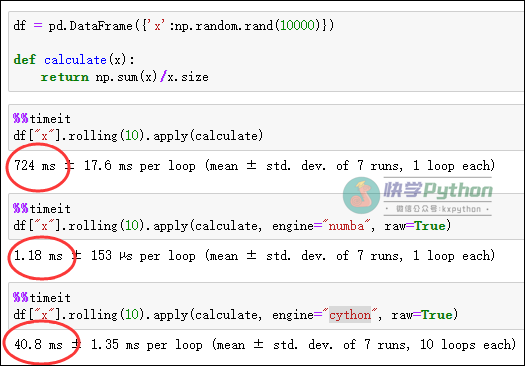Click the line 'df["x"].rolling(10).apply(calculate)' without engine argument

coord(138,136)
